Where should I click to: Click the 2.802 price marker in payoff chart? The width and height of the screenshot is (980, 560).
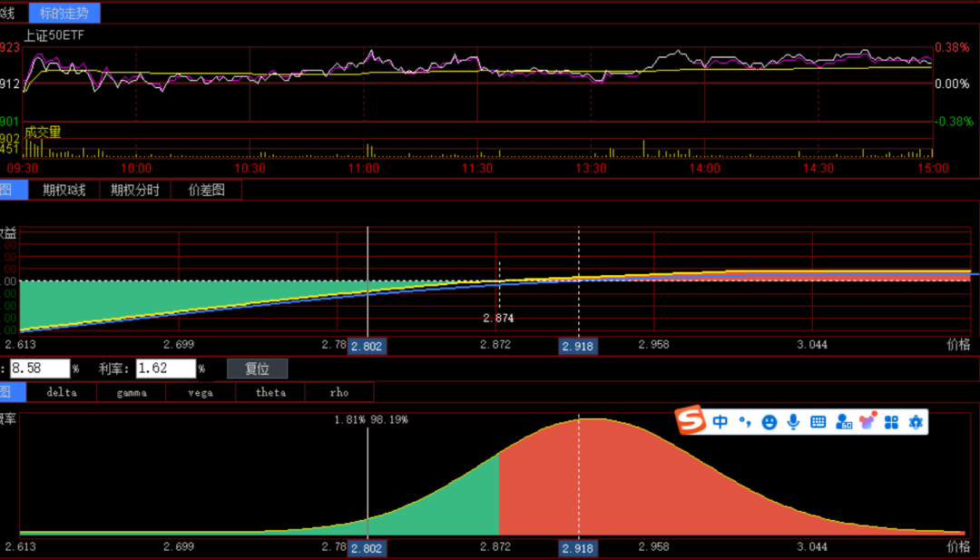(367, 346)
